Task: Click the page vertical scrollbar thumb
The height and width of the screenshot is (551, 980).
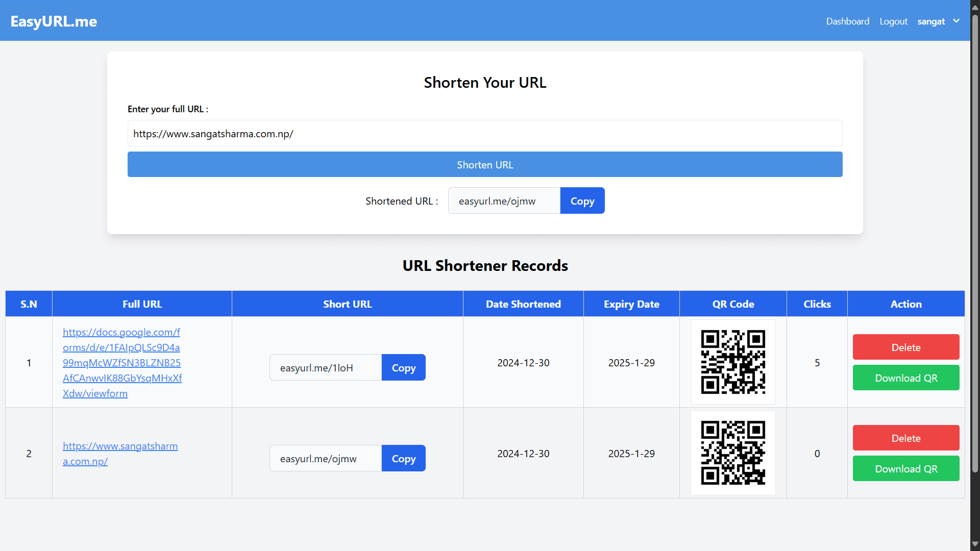Action: 975,244
